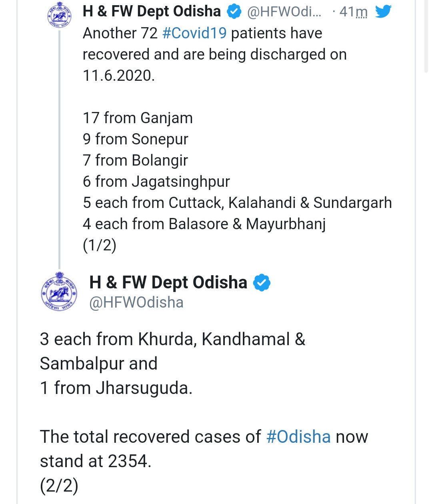Click the "stand at 2354." text

(x=96, y=461)
